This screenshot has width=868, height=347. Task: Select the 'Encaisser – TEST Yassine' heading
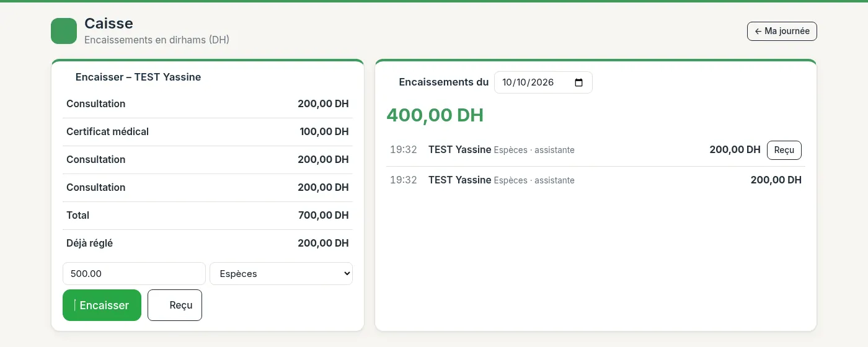[138, 77]
